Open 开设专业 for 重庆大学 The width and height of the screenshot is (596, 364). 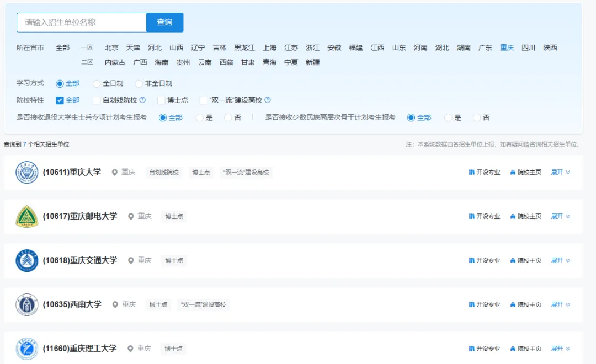point(485,172)
